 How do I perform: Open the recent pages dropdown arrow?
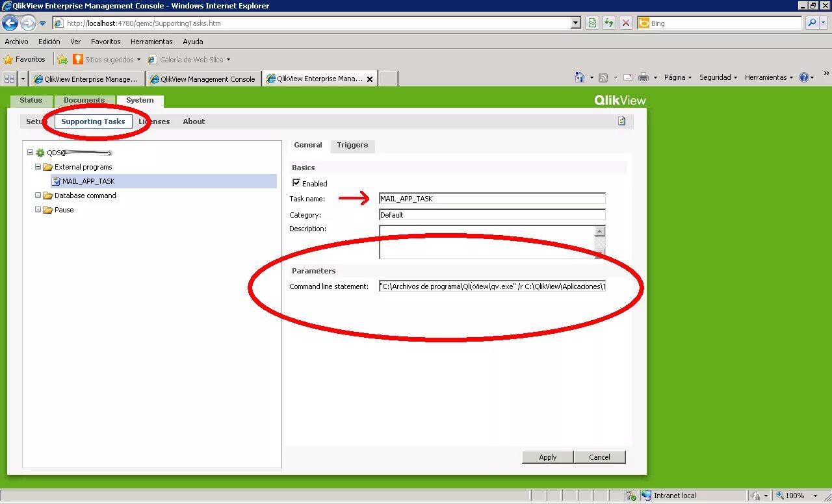point(43,23)
